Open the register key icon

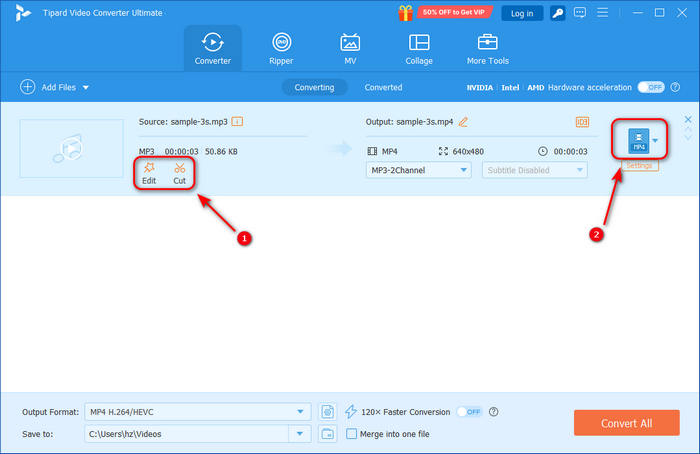tap(558, 13)
